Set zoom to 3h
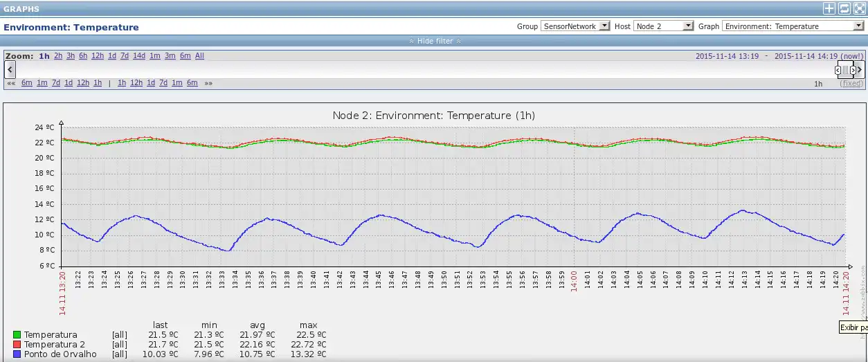This screenshot has height=362, width=868. (71, 56)
